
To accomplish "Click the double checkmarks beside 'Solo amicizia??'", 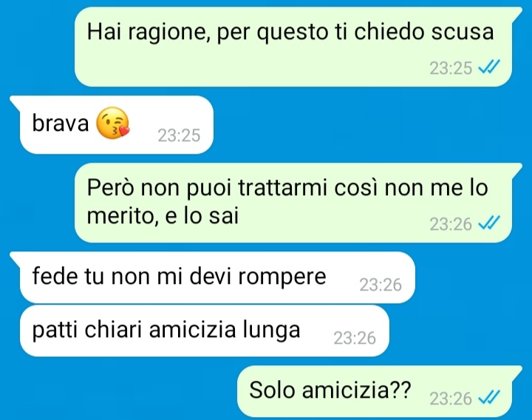I will 489,397.
